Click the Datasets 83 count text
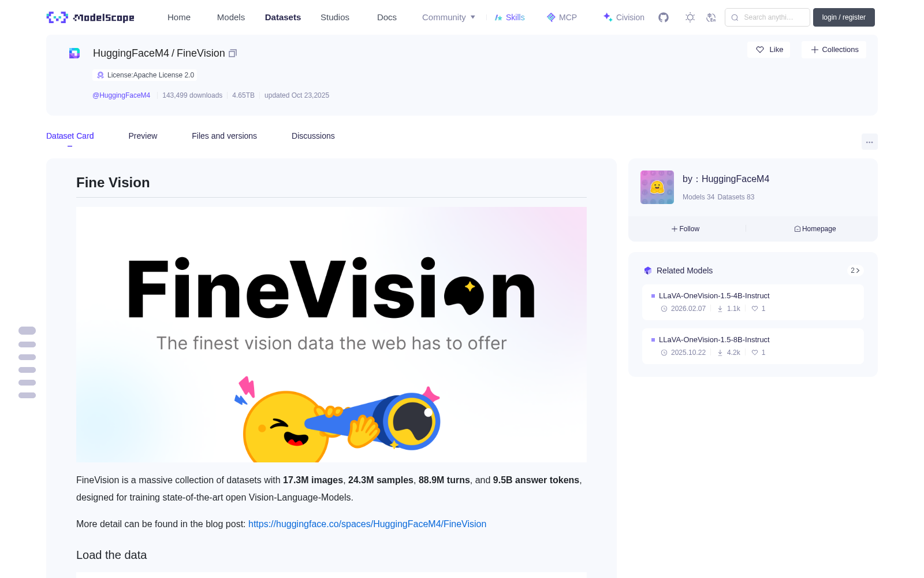 pos(736,197)
